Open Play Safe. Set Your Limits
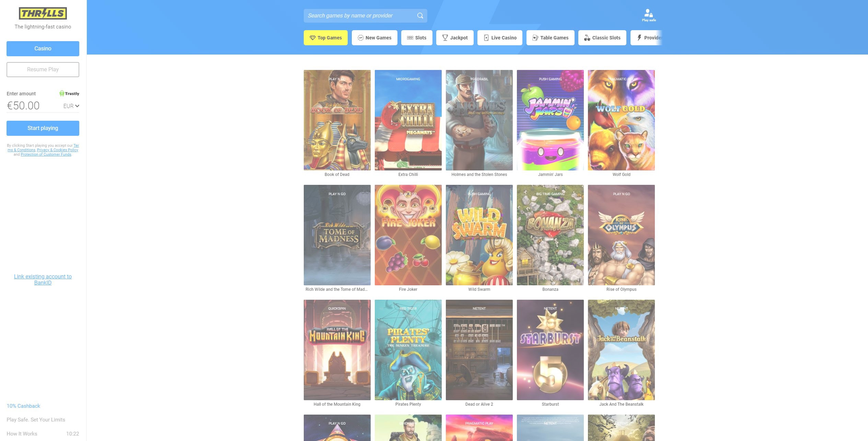 coord(36,420)
